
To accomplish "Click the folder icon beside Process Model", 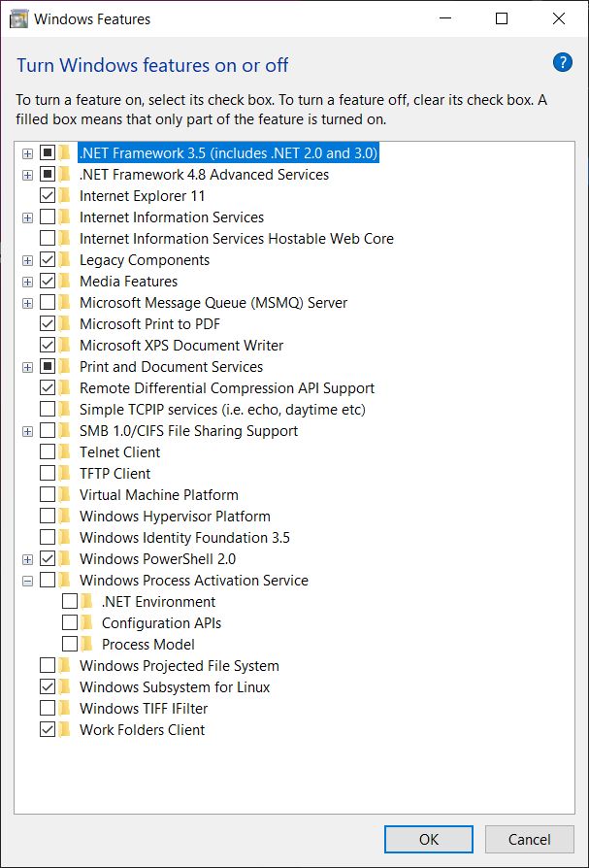I will (87, 645).
